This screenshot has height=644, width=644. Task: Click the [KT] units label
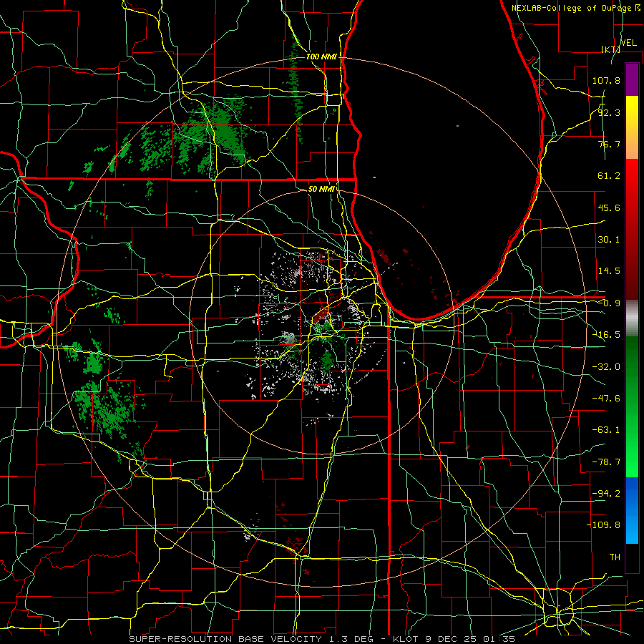[x=610, y=49]
